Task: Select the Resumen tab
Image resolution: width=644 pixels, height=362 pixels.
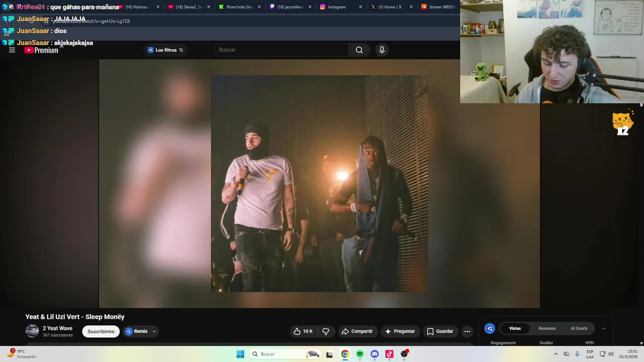Action: (547, 328)
